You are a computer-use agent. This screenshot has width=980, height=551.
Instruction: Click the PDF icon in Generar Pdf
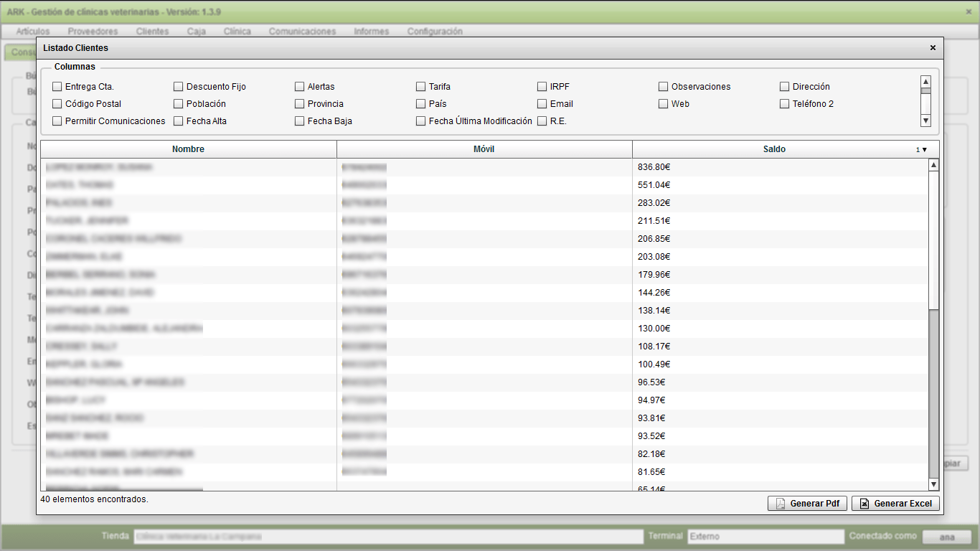click(x=780, y=504)
